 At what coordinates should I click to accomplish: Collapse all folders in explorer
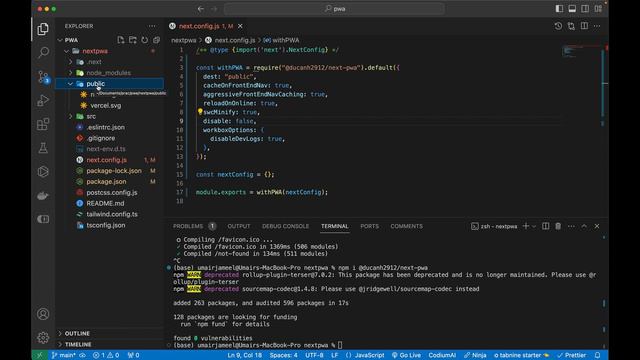(x=156, y=40)
